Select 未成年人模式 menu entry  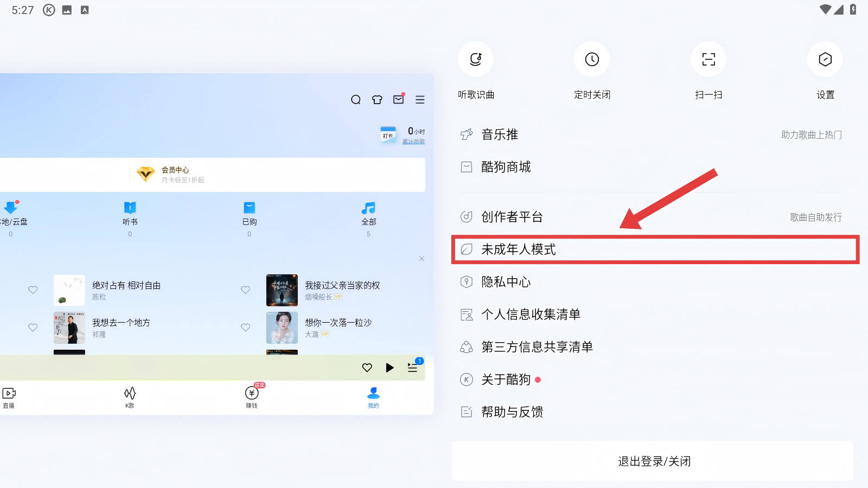pyautogui.click(x=655, y=249)
